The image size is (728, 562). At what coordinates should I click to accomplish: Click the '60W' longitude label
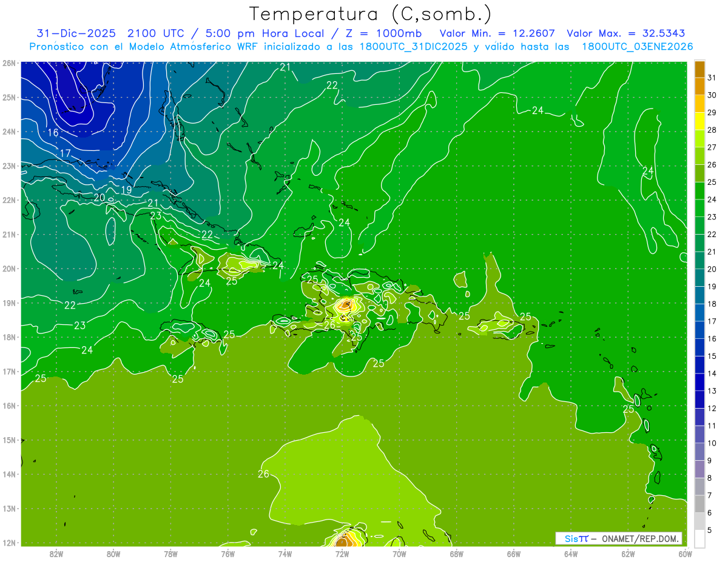click(686, 554)
